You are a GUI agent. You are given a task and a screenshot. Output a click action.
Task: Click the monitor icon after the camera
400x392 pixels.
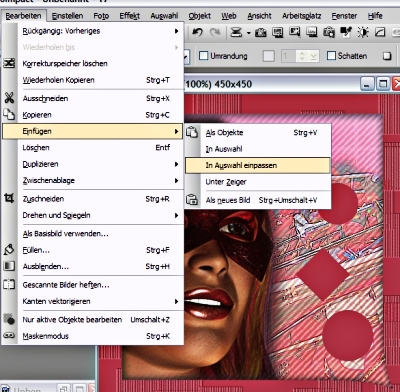[278, 33]
